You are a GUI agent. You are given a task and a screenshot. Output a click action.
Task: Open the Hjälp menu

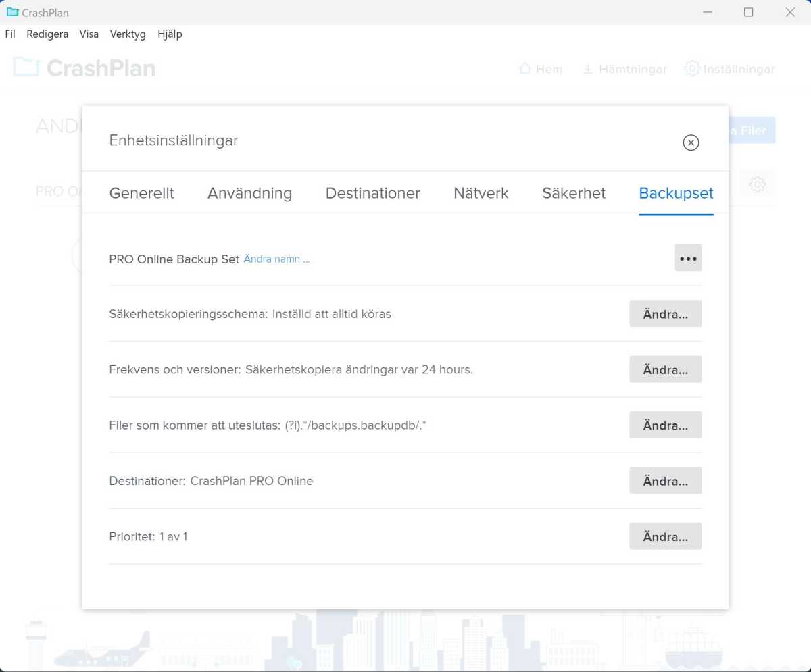point(170,34)
